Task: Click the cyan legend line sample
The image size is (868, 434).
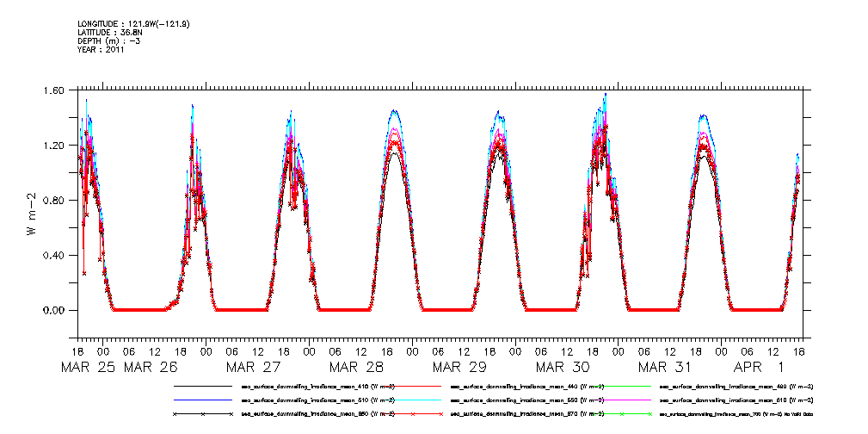Action: coord(412,400)
